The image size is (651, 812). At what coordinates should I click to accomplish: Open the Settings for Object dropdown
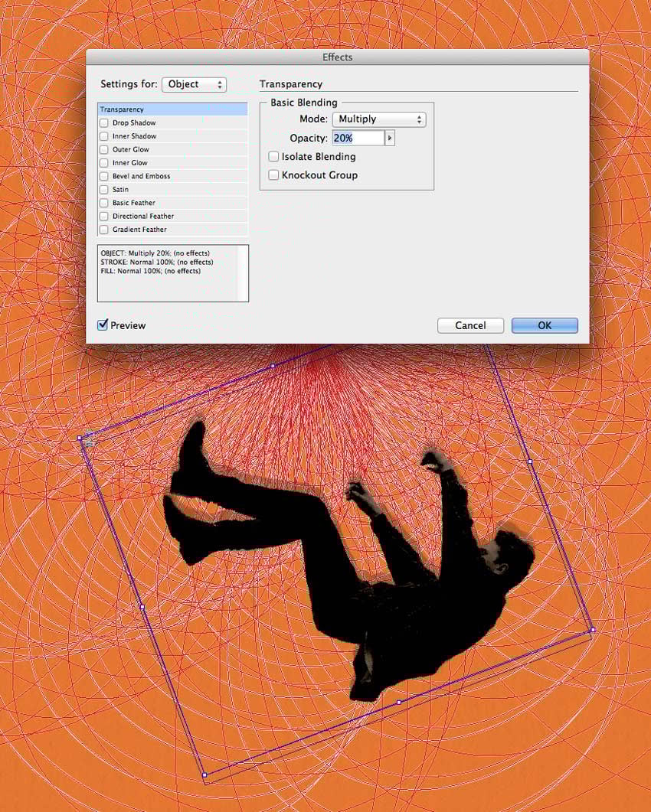[x=195, y=84]
